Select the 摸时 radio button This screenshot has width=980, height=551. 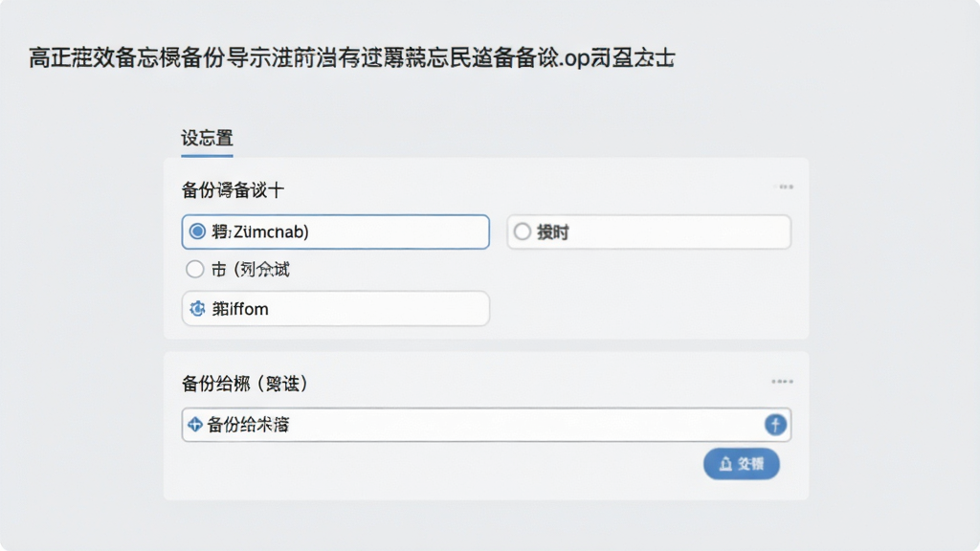(523, 231)
